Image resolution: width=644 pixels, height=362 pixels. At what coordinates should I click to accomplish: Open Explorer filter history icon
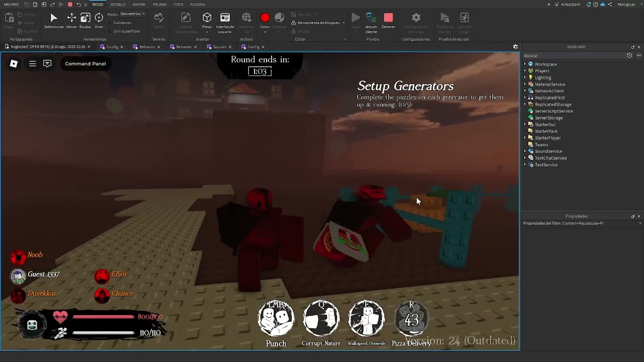tap(629, 55)
